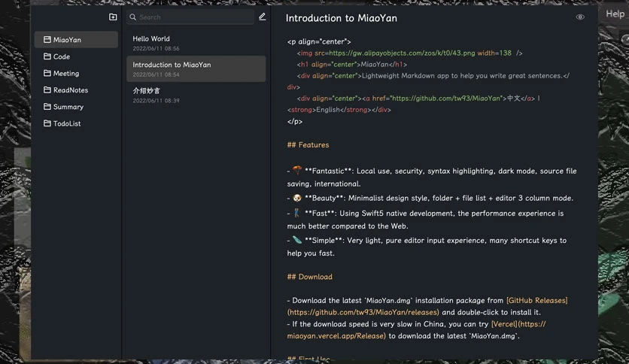The width and height of the screenshot is (629, 364).
Task: Focus the Search input field
Action: point(190,17)
